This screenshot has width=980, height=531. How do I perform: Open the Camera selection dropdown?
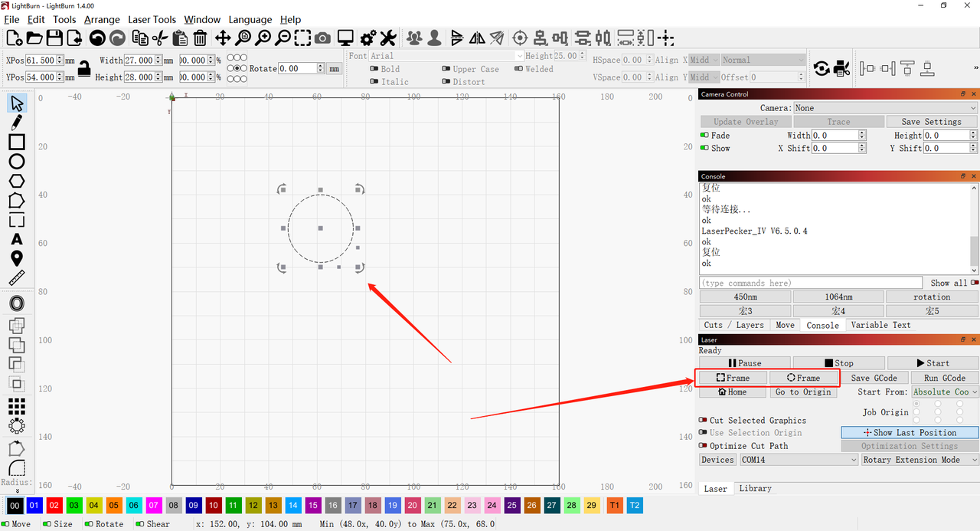(x=885, y=108)
